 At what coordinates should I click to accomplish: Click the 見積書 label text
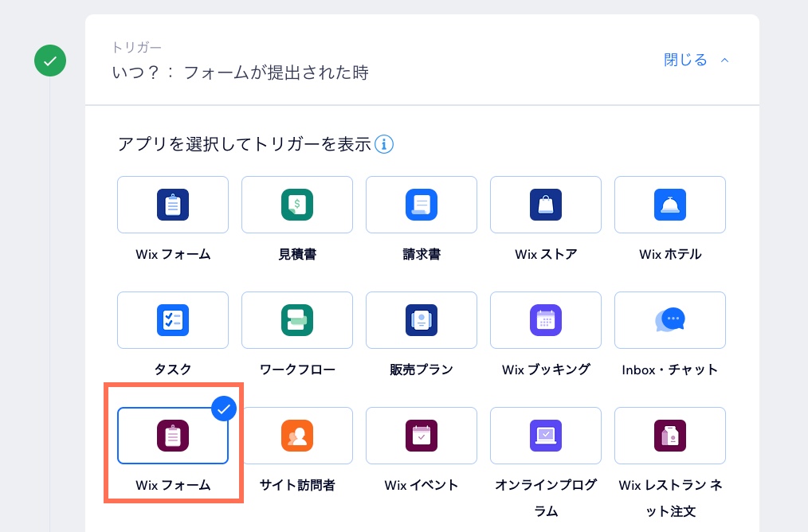(297, 254)
